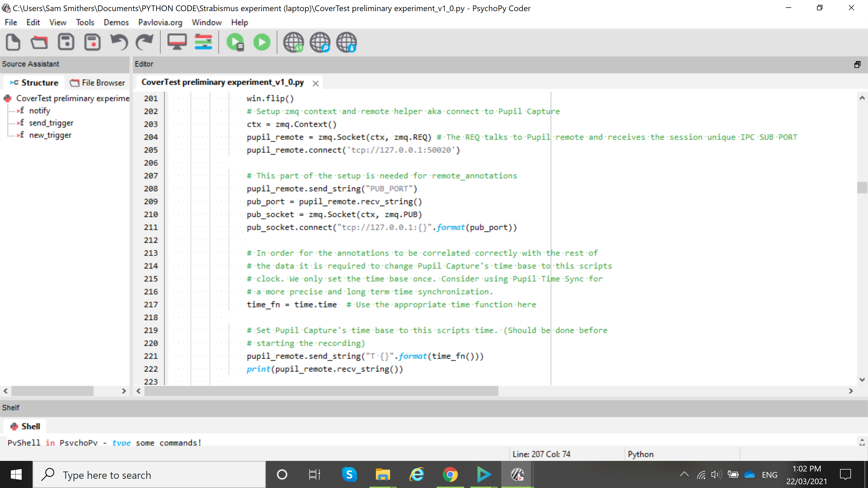The width and height of the screenshot is (868, 488).
Task: Open Skype from the taskbar
Action: pyautogui.click(x=349, y=475)
